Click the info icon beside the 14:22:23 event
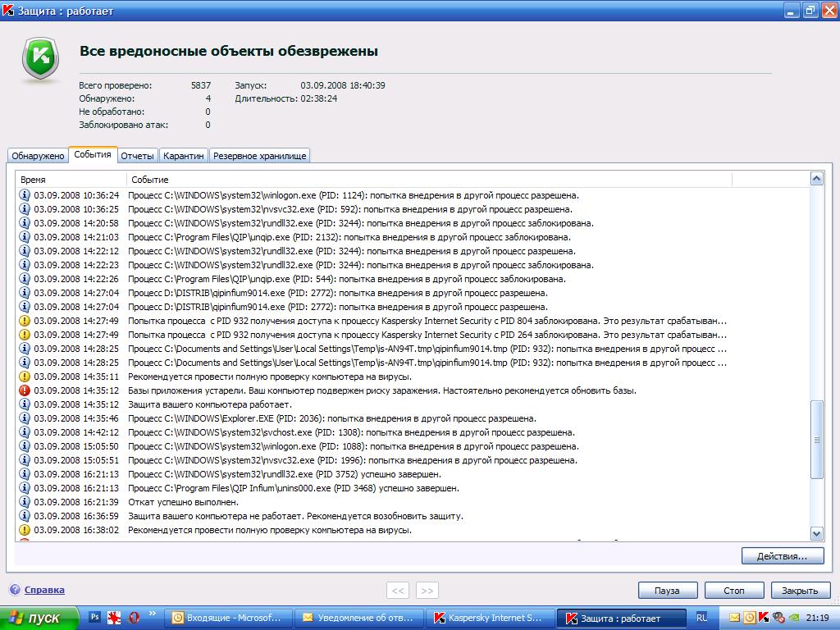The height and width of the screenshot is (630, 840). coord(24,265)
